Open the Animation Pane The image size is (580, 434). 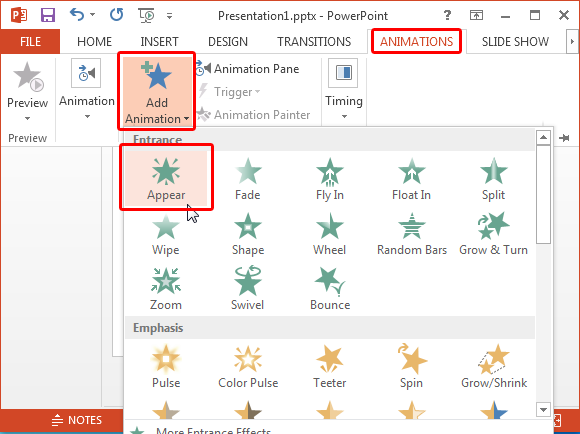(x=247, y=69)
